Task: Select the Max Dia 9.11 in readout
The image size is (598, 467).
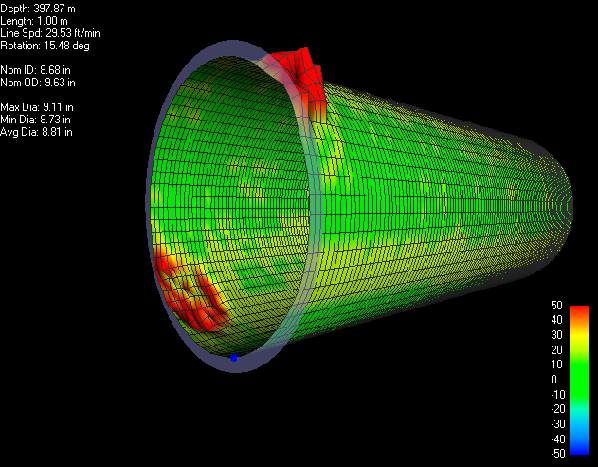Action: (x=37, y=107)
